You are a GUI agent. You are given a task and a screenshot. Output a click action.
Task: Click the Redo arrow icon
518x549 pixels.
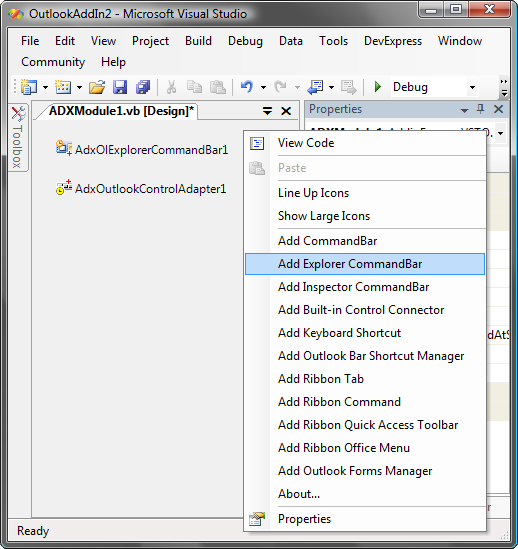pyautogui.click(x=280, y=86)
